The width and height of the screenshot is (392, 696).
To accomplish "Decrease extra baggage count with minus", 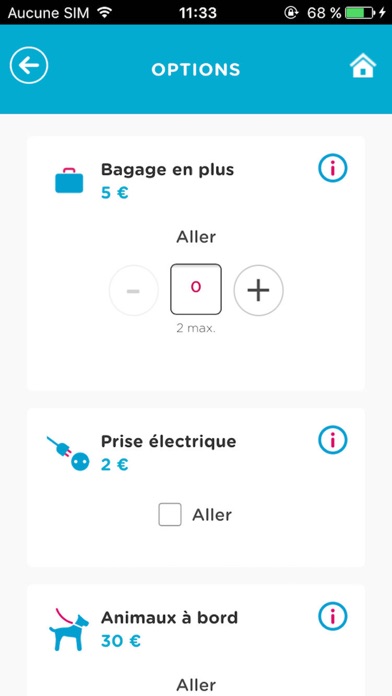I will coord(134,290).
